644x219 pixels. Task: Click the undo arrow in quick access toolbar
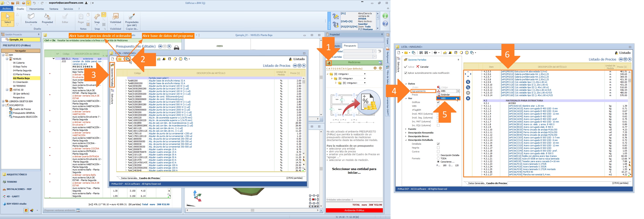(x=34, y=3)
